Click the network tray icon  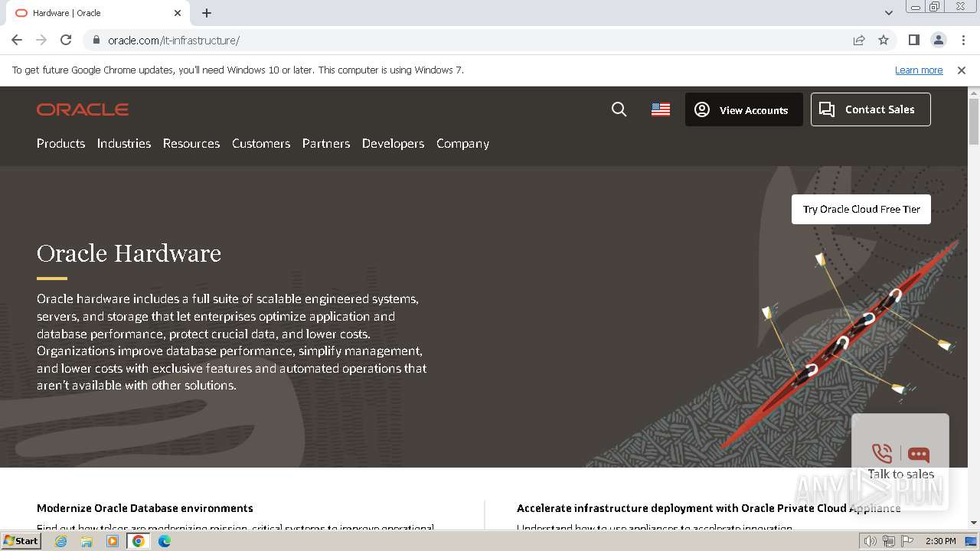pos(889,541)
